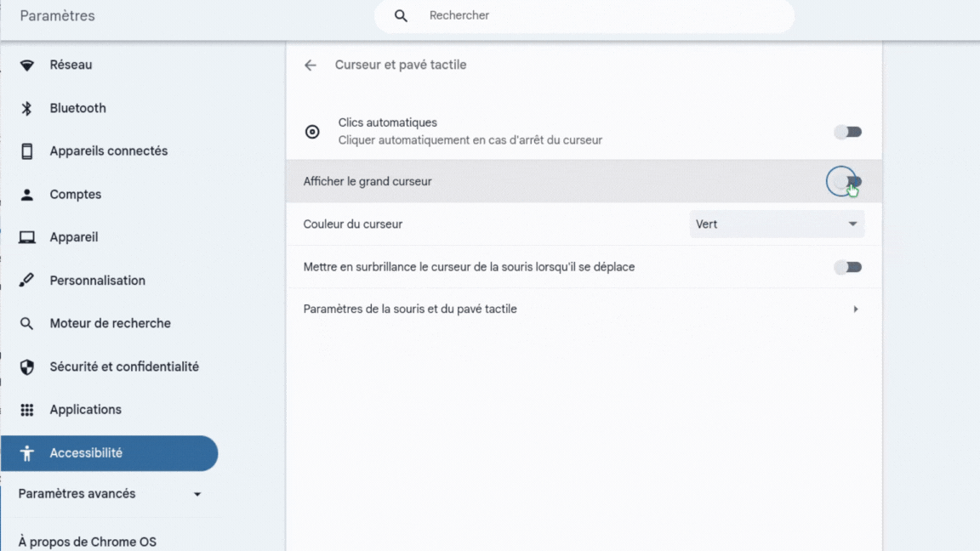This screenshot has width=980, height=551.
Task: Turn on cursor highlight when moving toggle
Action: pos(847,267)
